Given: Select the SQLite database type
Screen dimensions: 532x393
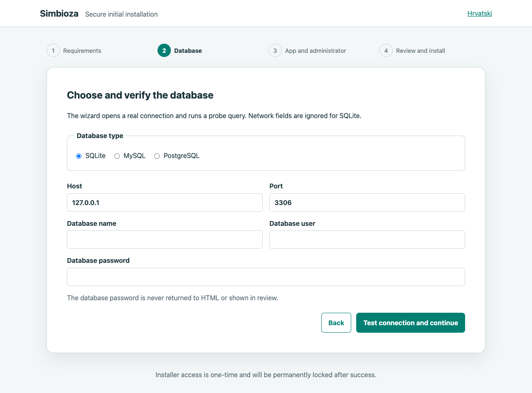Looking at the screenshot, I should [x=79, y=156].
